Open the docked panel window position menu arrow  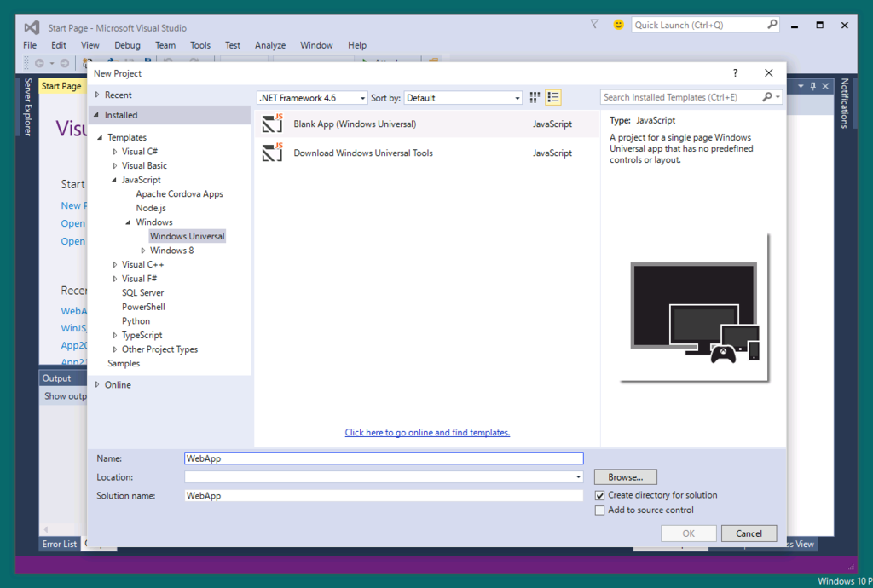801,86
